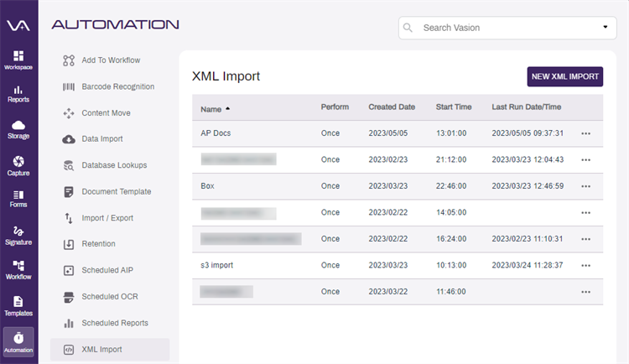This screenshot has height=364, width=629.
Task: Open the Signature module
Action: [x=18, y=236]
